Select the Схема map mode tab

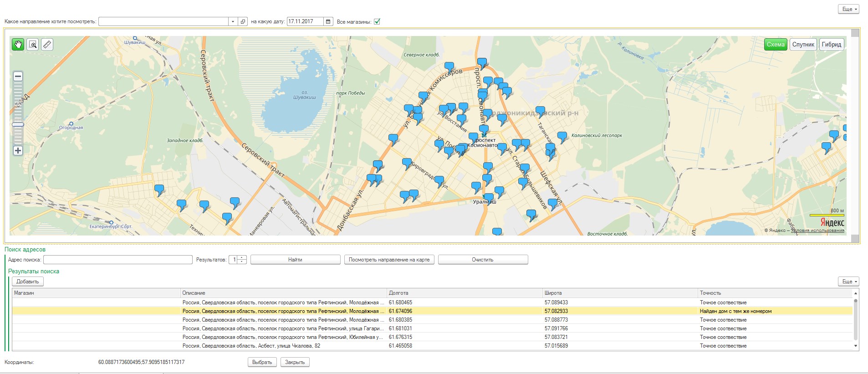(775, 44)
